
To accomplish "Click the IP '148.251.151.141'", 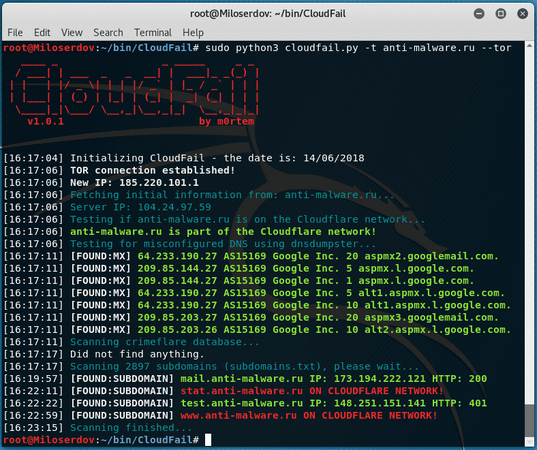I will click(x=379, y=403).
